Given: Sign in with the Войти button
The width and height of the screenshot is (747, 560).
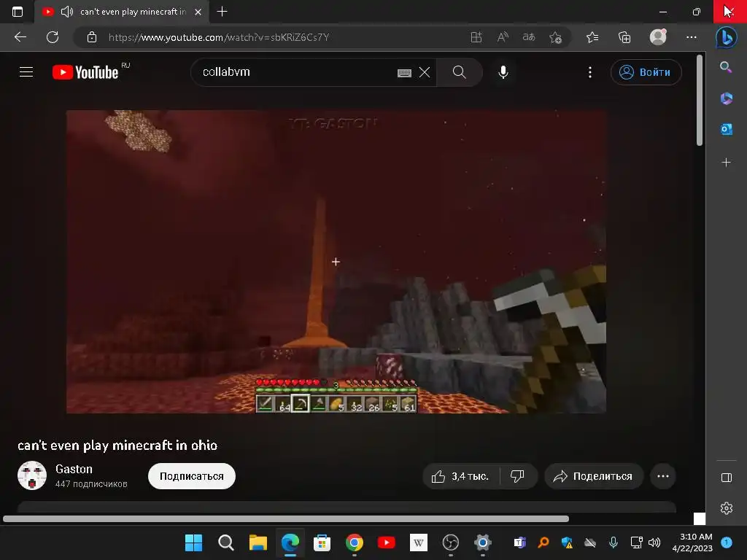Looking at the screenshot, I should click(x=646, y=72).
